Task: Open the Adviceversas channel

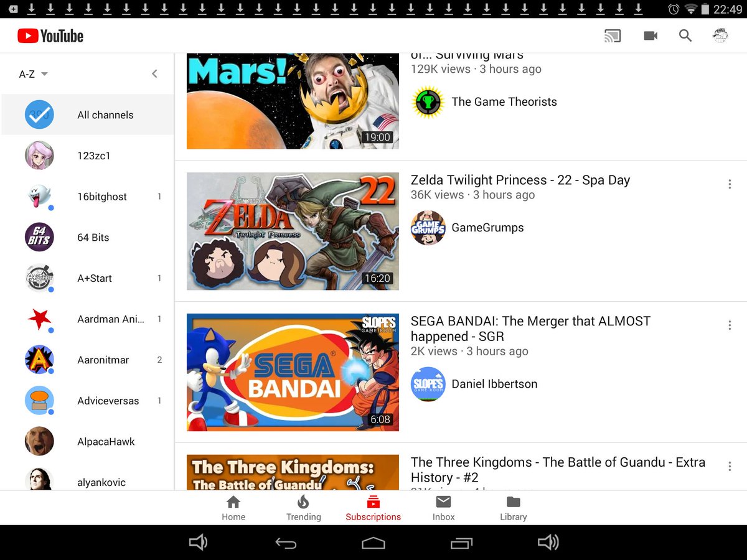Action: point(88,401)
